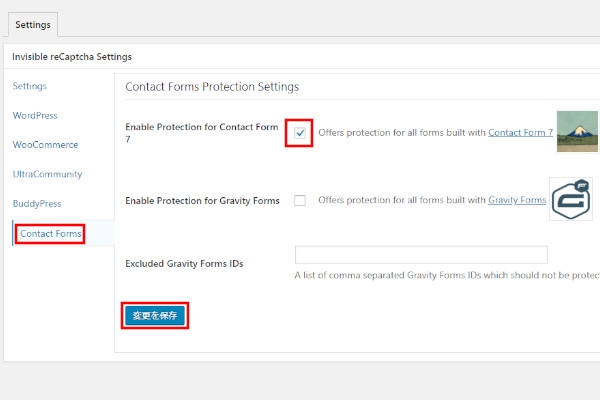
Task: Open the top Settings tab
Action: (33, 25)
